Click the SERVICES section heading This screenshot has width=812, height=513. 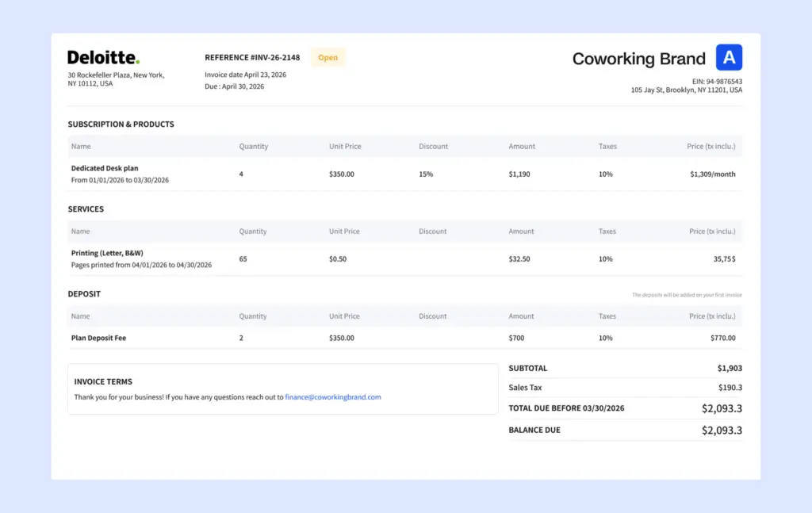(x=86, y=209)
